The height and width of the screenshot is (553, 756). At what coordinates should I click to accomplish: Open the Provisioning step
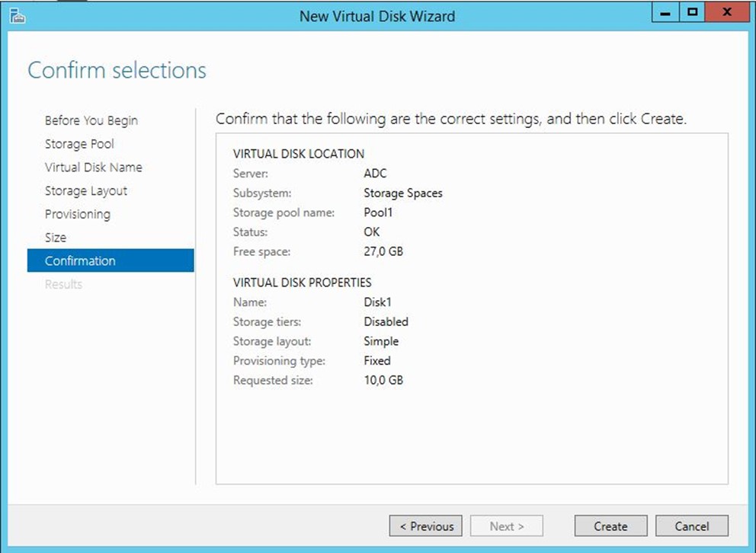pos(77,214)
